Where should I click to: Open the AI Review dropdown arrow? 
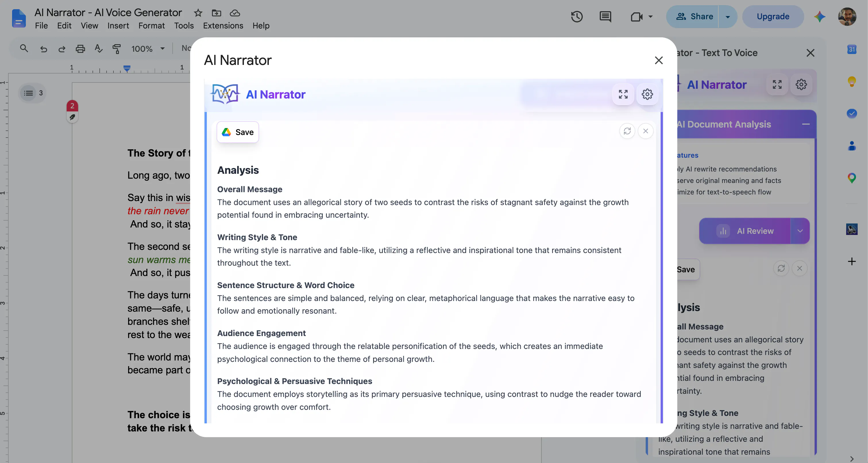[x=800, y=231]
